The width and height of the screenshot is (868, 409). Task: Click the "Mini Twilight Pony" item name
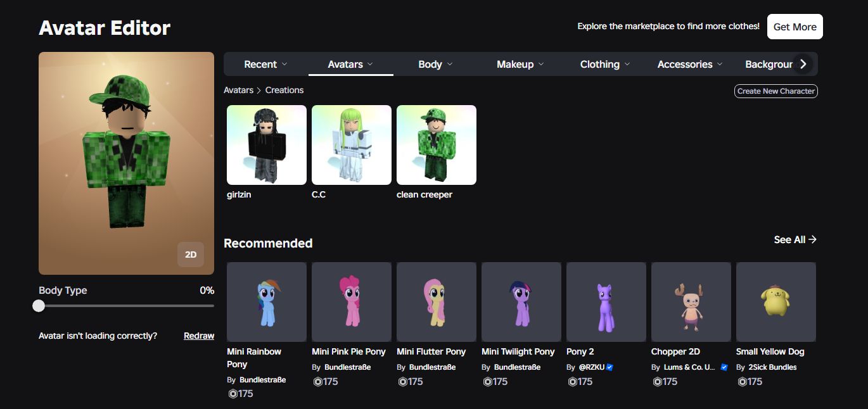[x=518, y=351]
